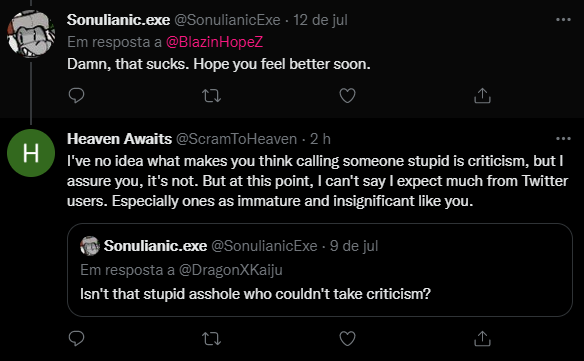
Task: Open Sonulianic.exe's profile avatar at top
Action: click(x=31, y=34)
